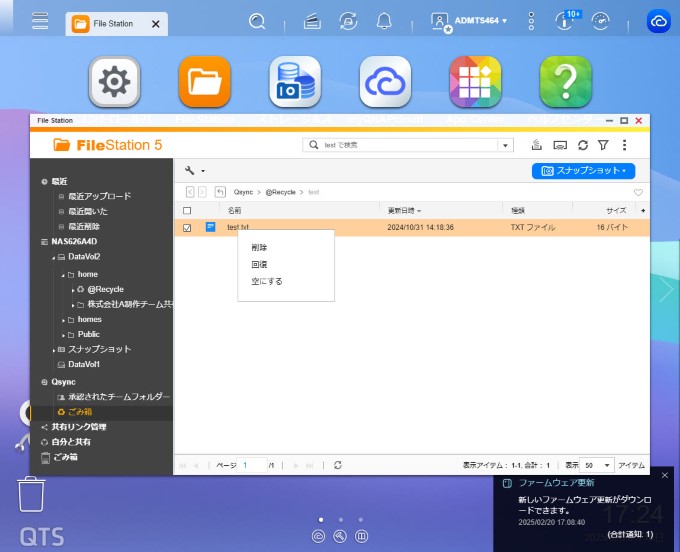Image resolution: width=680 pixels, height=552 pixels.
Task: Launch App Center colorful grid desktop icon
Action: [475, 82]
